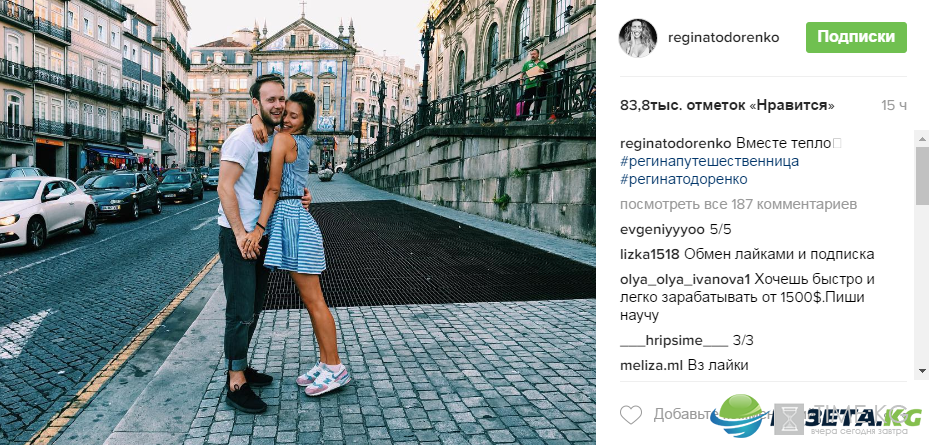Screen dimensions: 929x445
Task: Open lizka1518 commenter profile
Action: coord(650,255)
